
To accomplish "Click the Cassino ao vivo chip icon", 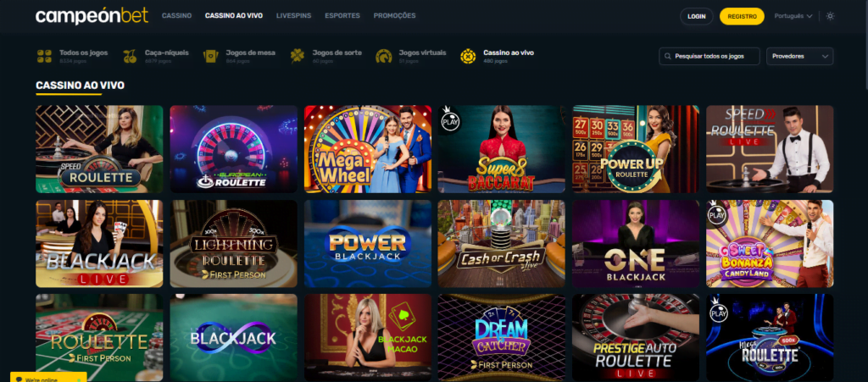I will 468,56.
